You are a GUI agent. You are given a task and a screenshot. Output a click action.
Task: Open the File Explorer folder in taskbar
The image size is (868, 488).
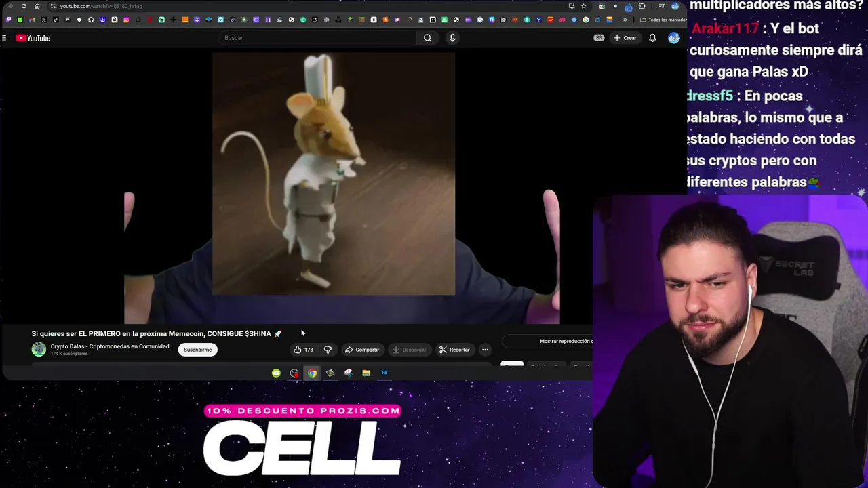tap(366, 373)
